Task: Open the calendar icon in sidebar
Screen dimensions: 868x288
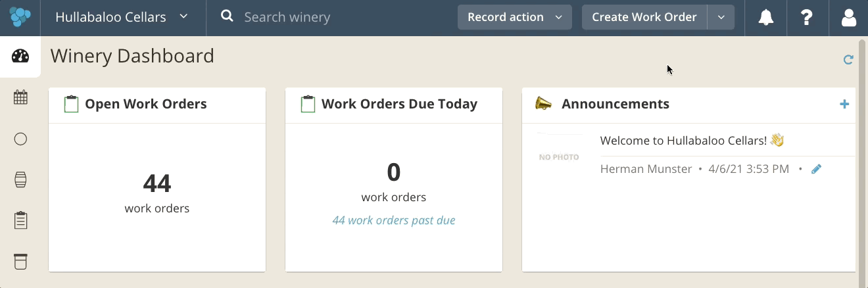Action: pyautogui.click(x=20, y=97)
